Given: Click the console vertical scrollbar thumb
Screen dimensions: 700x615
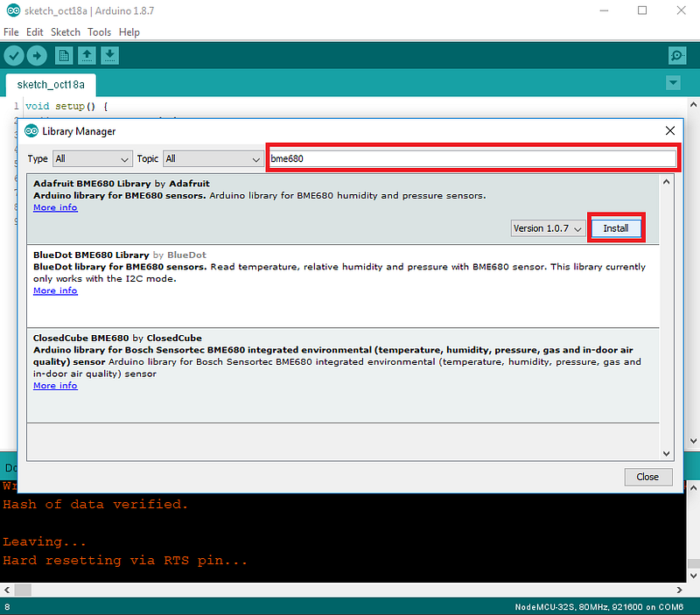Looking at the screenshot, I should point(693,563).
